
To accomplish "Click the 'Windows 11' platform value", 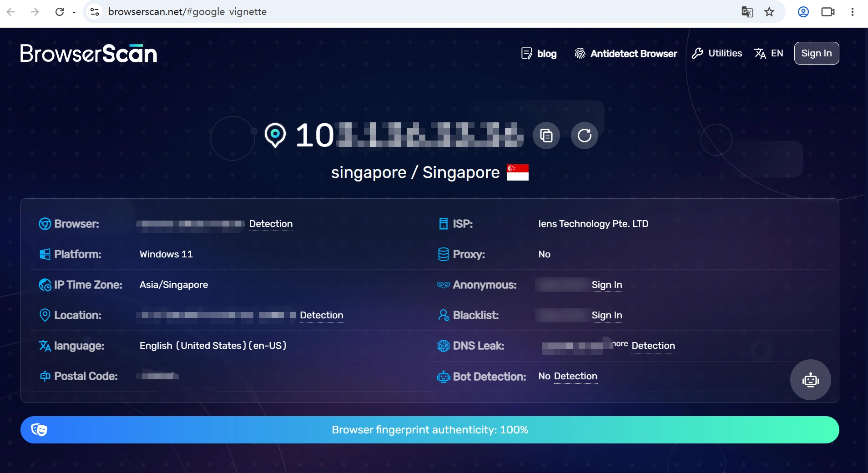I will 166,254.
